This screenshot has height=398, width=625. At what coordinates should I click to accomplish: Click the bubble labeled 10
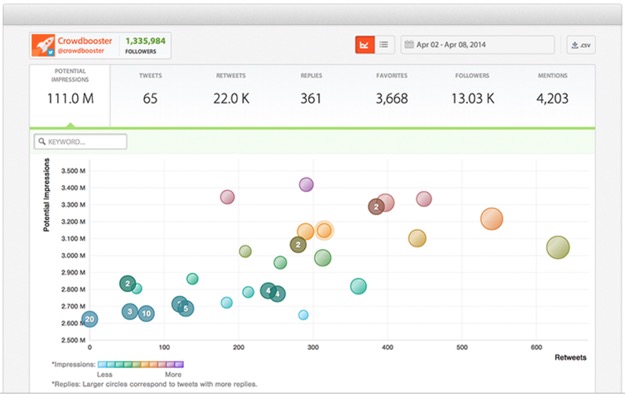coord(146,314)
